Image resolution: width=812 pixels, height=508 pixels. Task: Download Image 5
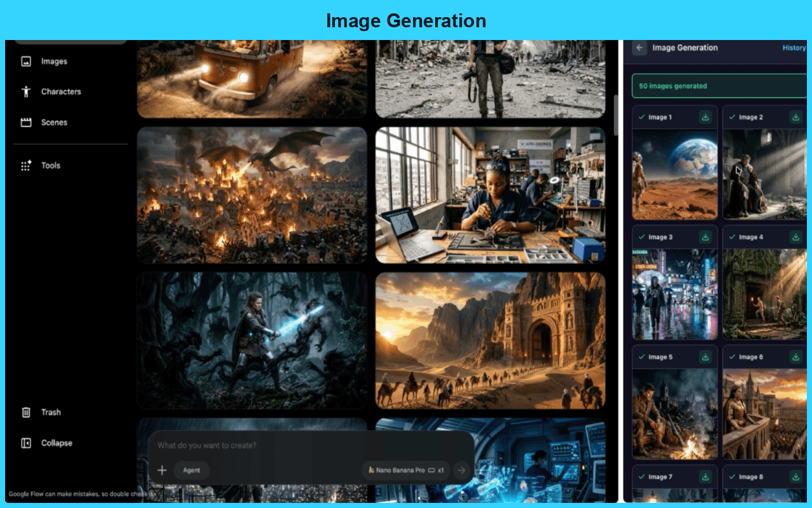705,358
